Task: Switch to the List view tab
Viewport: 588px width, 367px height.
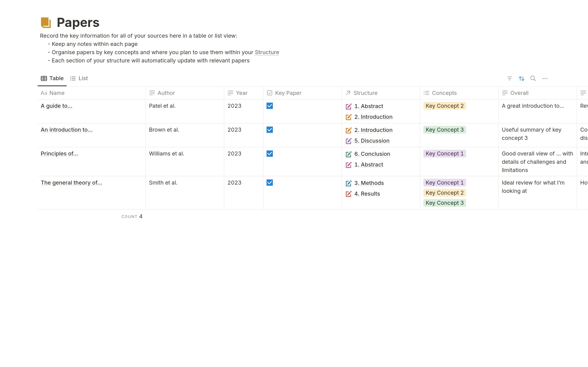Action: (x=79, y=78)
